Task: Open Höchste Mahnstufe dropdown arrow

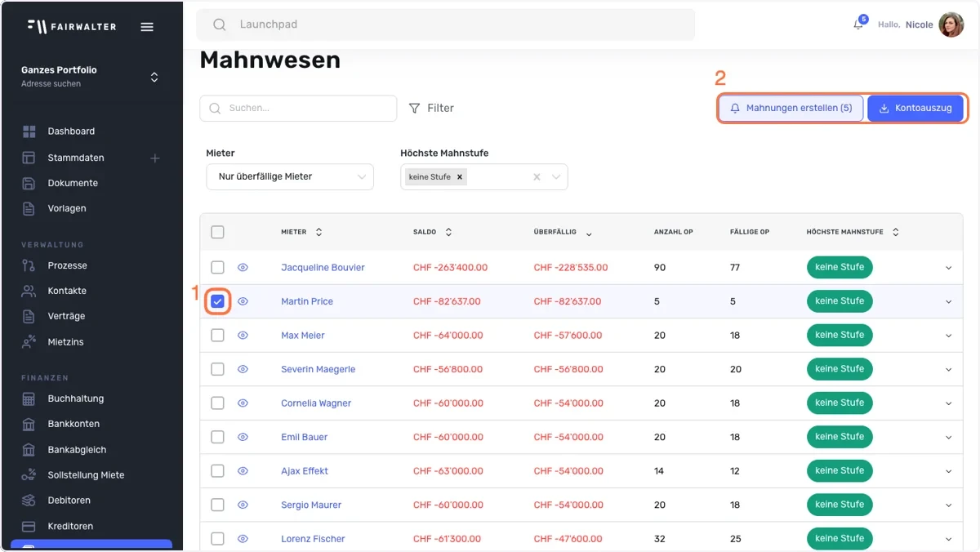Action: point(557,176)
